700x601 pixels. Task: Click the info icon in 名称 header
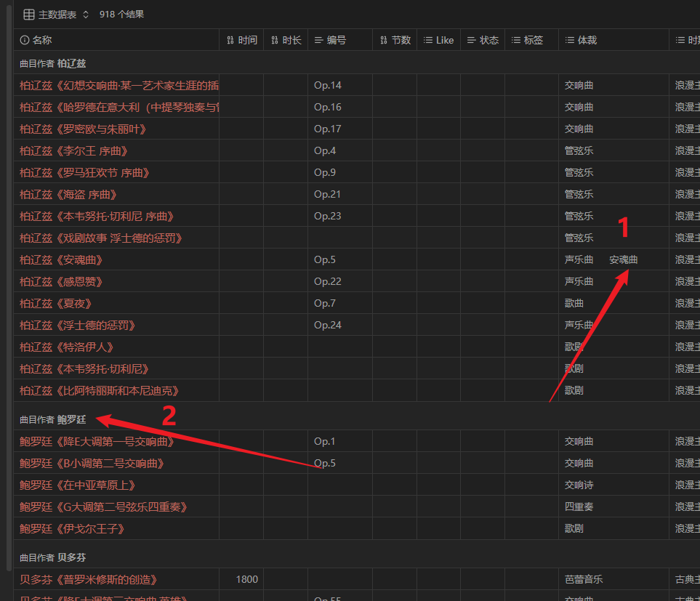tap(25, 41)
